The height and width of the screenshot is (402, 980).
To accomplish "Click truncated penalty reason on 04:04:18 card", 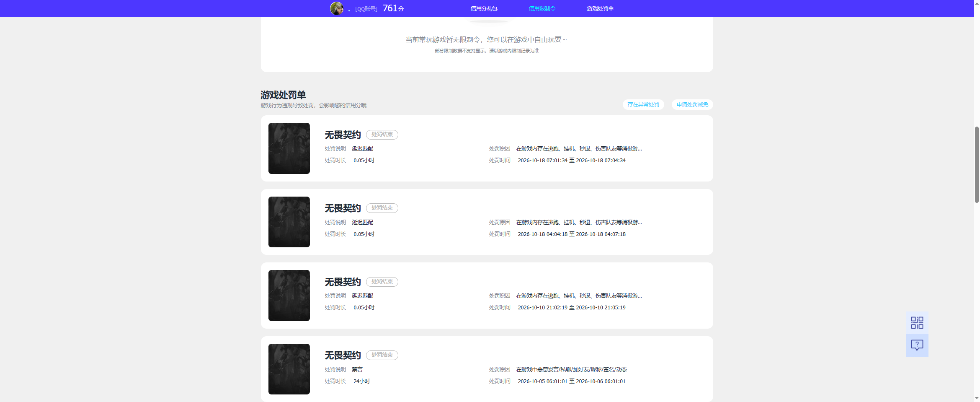I will (x=579, y=222).
